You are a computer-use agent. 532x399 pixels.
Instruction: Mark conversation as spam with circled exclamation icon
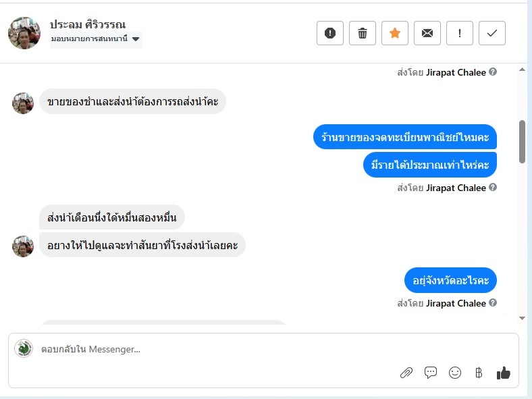point(330,33)
